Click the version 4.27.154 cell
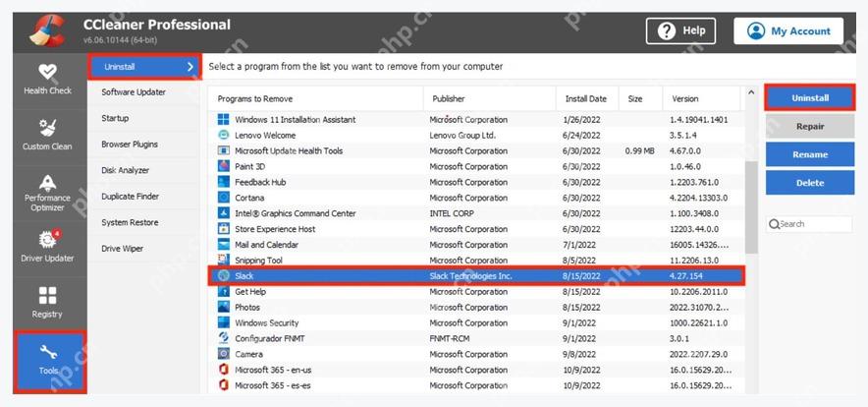The height and width of the screenshot is (407, 868). pyautogui.click(x=687, y=275)
